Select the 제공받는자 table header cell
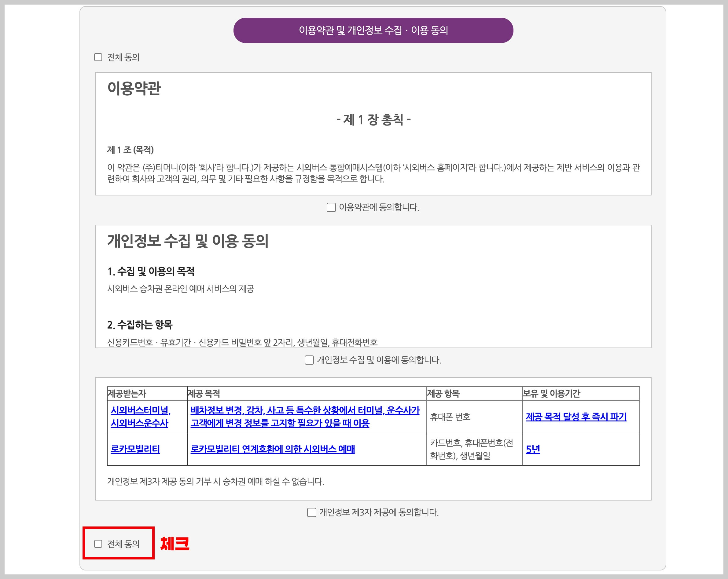 (x=128, y=394)
